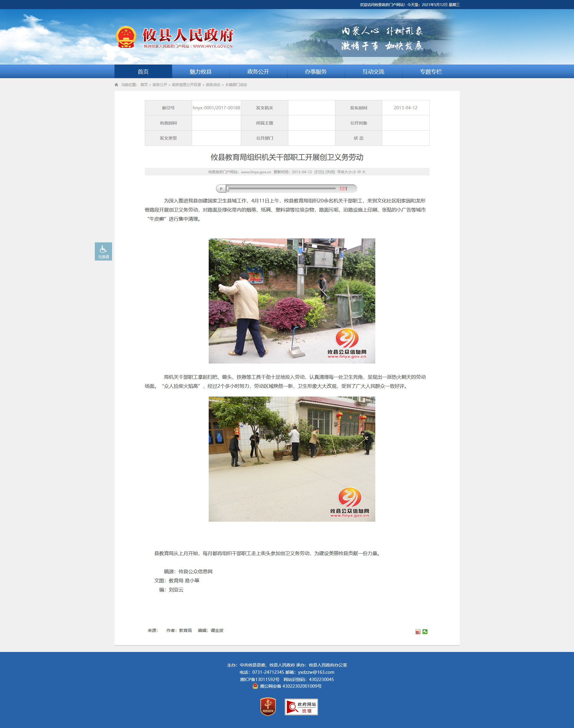Go to 专题专栏 section

pyautogui.click(x=431, y=71)
